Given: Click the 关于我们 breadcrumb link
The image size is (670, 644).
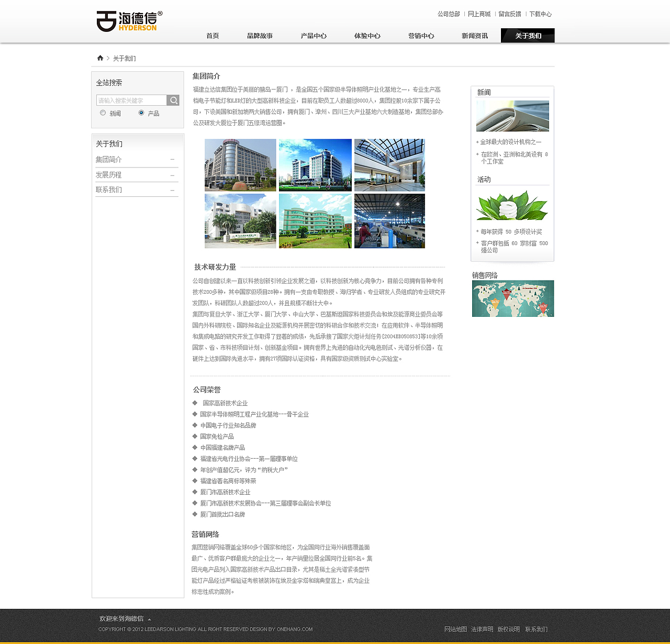Looking at the screenshot, I should coord(125,59).
